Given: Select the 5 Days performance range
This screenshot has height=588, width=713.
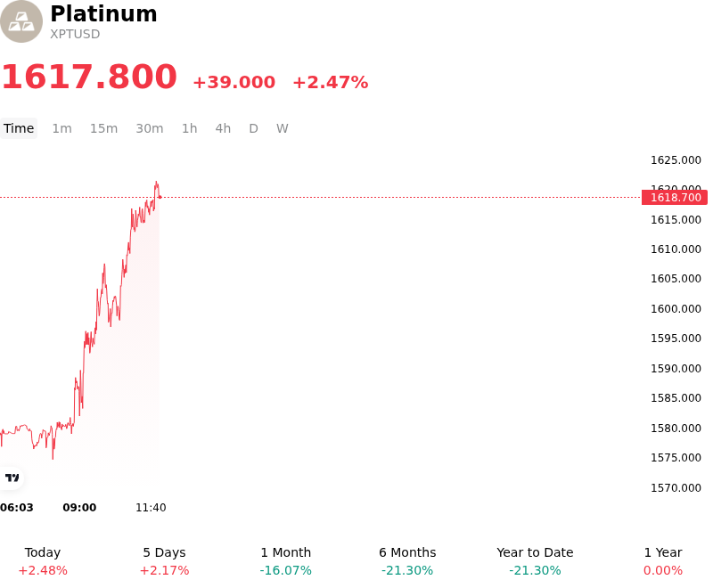Looking at the screenshot, I should [164, 561].
